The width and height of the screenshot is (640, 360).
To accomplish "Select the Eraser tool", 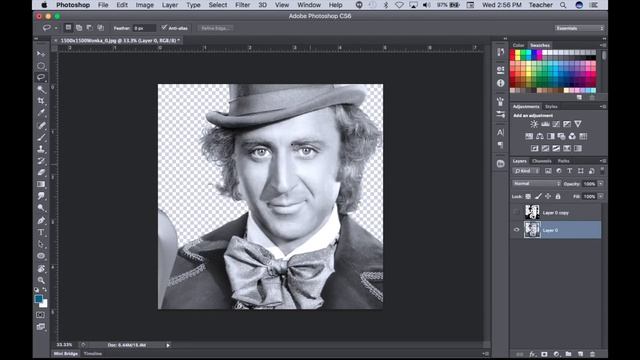I will click(x=41, y=172).
